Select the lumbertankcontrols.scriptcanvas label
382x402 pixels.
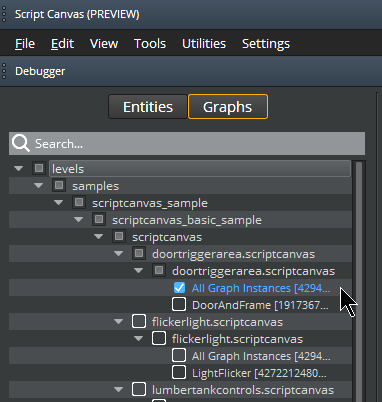click(243, 390)
